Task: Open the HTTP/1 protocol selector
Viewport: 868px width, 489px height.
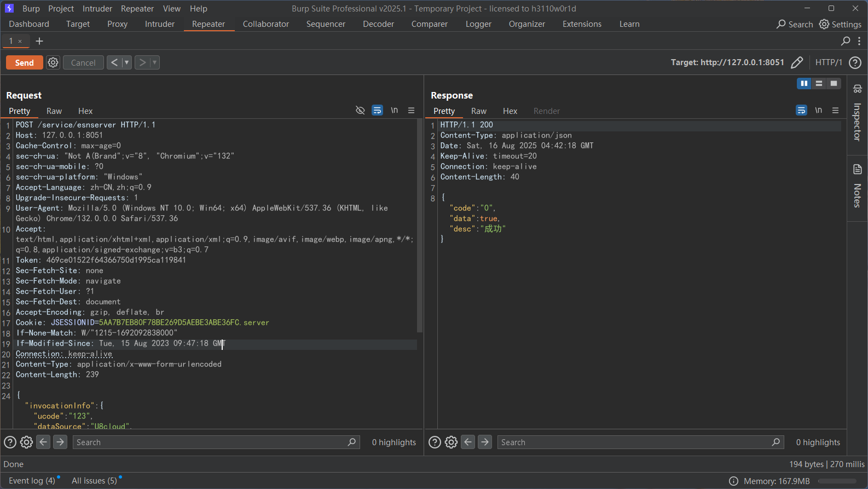Action: tap(829, 62)
